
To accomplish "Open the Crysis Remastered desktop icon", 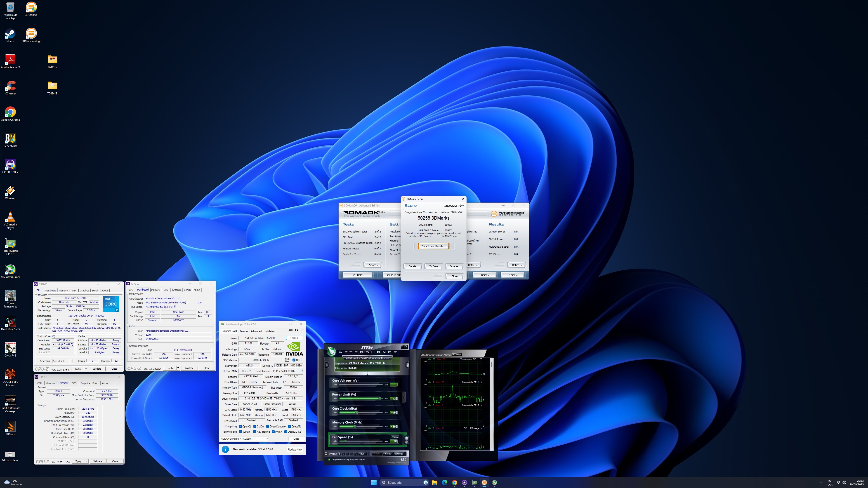I will tap(10, 299).
